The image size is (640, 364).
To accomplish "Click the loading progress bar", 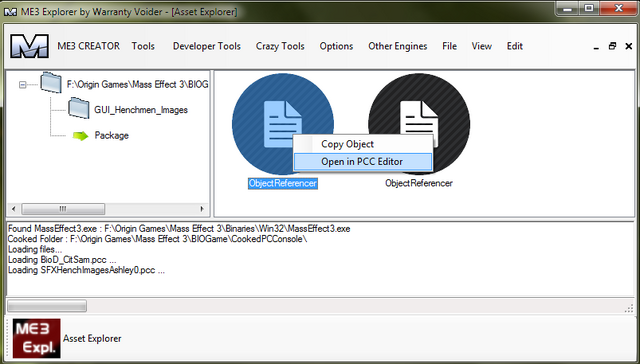I will point(47,306).
